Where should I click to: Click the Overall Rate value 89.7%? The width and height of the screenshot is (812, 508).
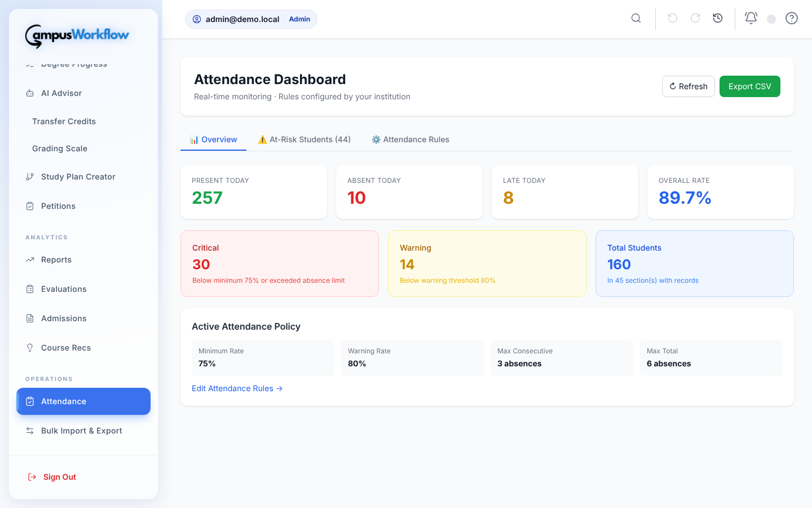[685, 198]
